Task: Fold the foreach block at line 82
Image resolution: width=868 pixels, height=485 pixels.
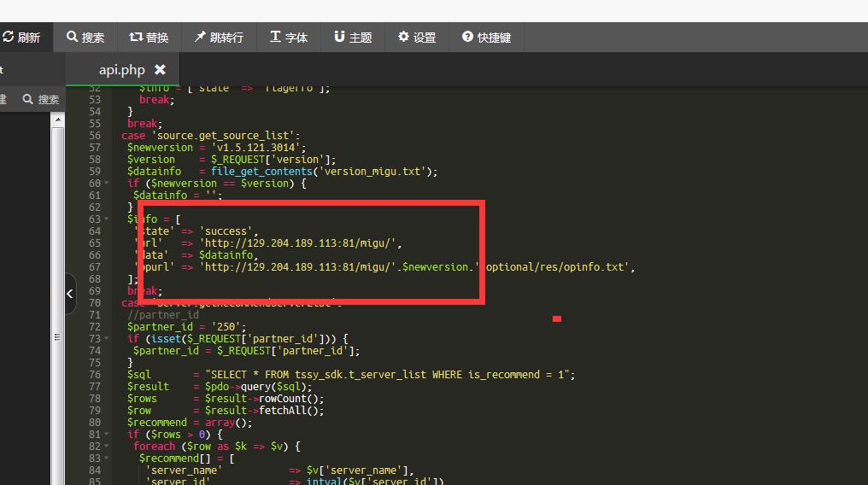Action: click(x=106, y=447)
